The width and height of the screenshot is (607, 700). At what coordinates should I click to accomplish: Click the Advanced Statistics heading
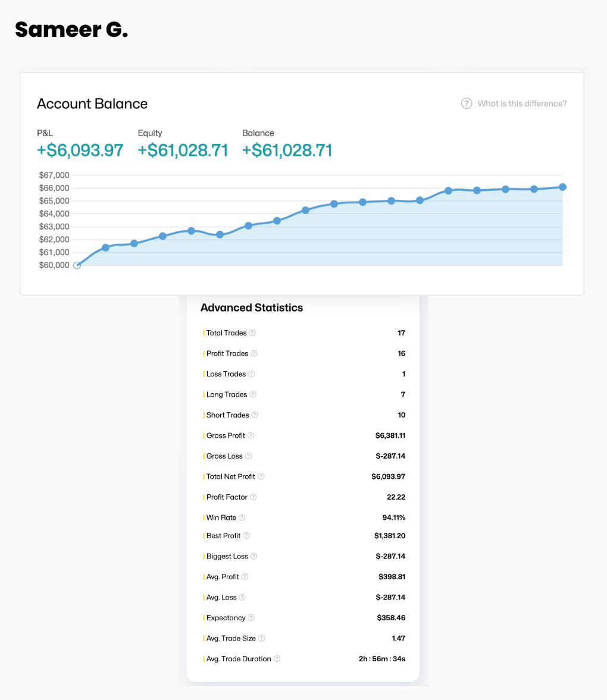tap(252, 307)
